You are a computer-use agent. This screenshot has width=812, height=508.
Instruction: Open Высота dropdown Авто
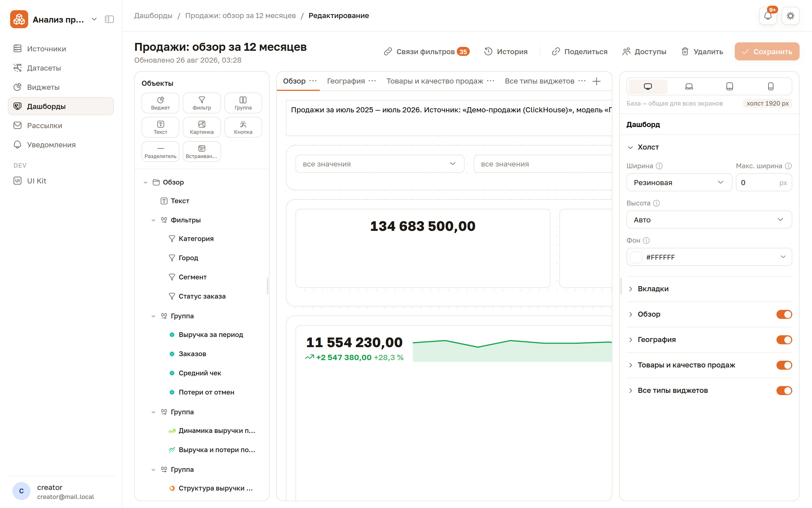point(709,220)
